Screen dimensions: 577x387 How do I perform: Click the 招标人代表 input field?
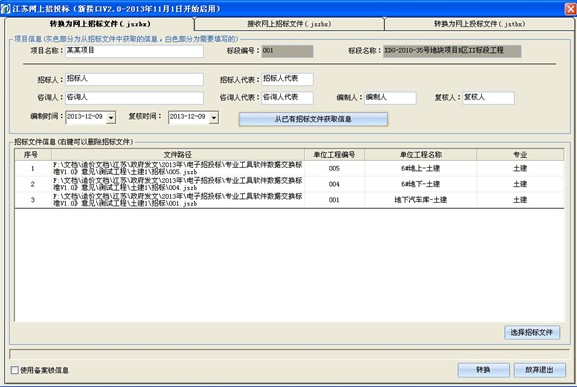(287, 79)
